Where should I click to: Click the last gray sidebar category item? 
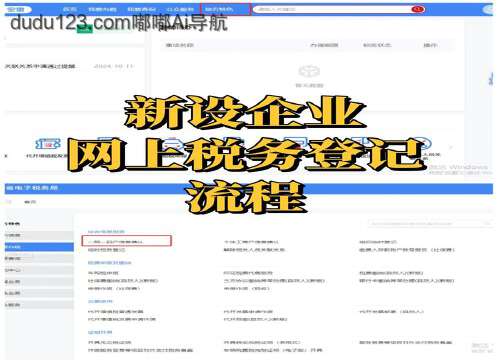[x=39, y=305]
